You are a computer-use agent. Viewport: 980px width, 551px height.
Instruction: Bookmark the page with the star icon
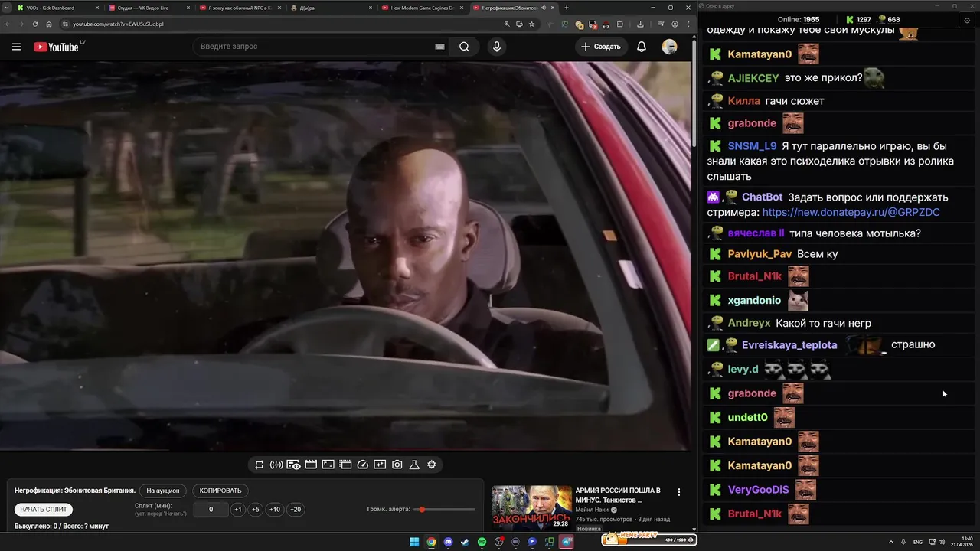(x=531, y=24)
